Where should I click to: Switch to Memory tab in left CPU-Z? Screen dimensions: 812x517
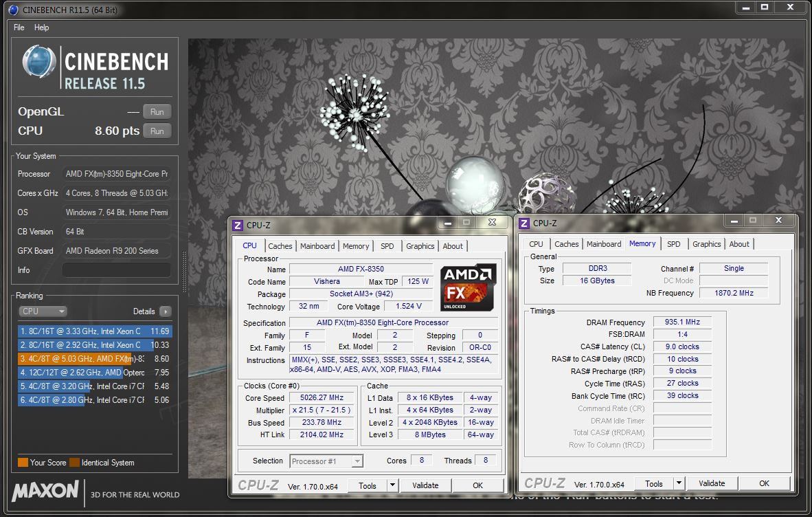pyautogui.click(x=356, y=246)
